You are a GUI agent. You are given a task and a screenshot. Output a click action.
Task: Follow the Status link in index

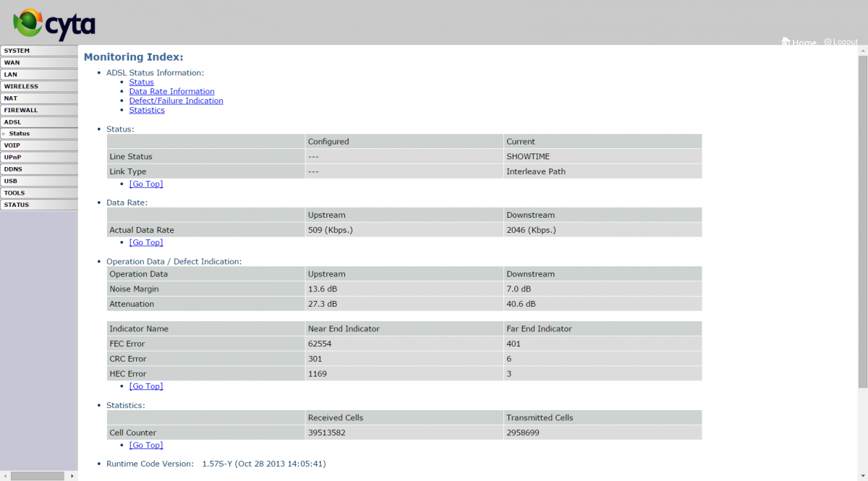point(142,82)
